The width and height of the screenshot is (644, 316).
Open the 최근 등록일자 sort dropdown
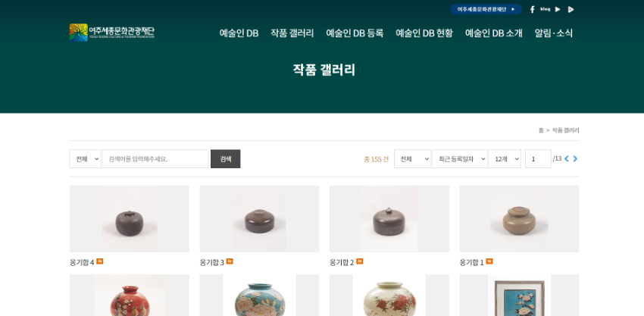click(x=460, y=158)
